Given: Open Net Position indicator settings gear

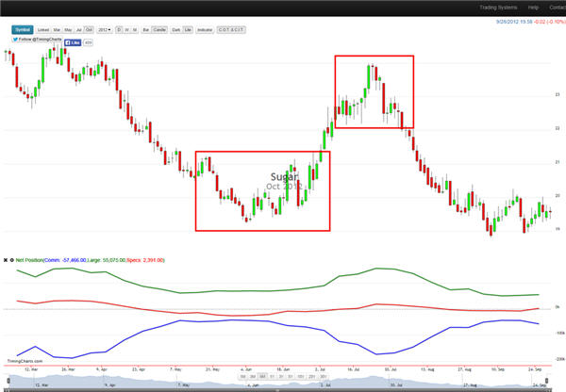Looking at the screenshot, I should (13, 257).
